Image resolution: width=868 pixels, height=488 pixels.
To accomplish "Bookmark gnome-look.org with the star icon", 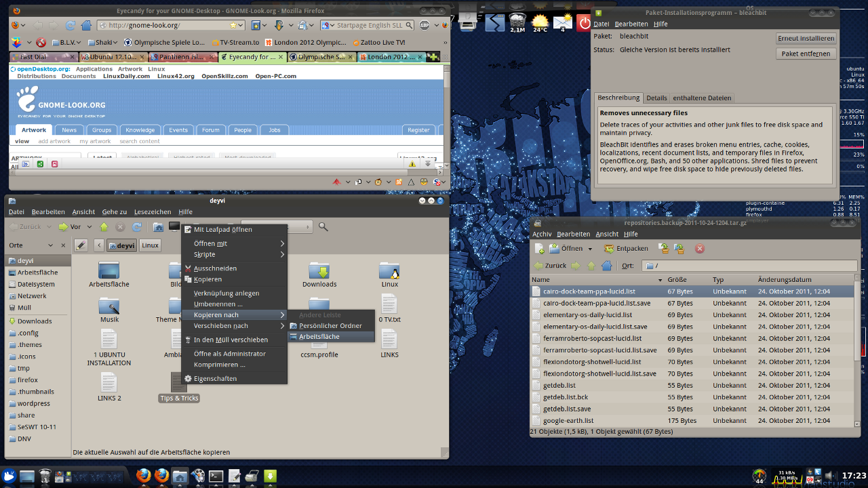I will click(x=233, y=25).
